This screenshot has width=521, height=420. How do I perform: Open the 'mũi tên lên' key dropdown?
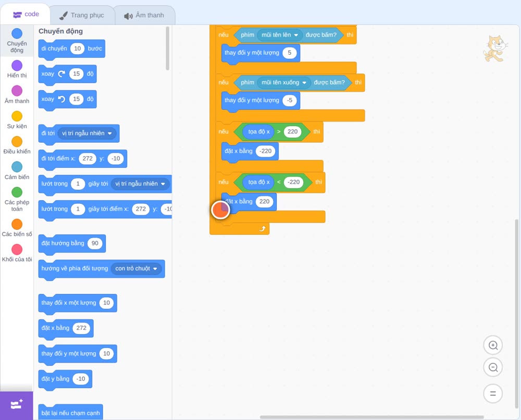pyautogui.click(x=279, y=35)
